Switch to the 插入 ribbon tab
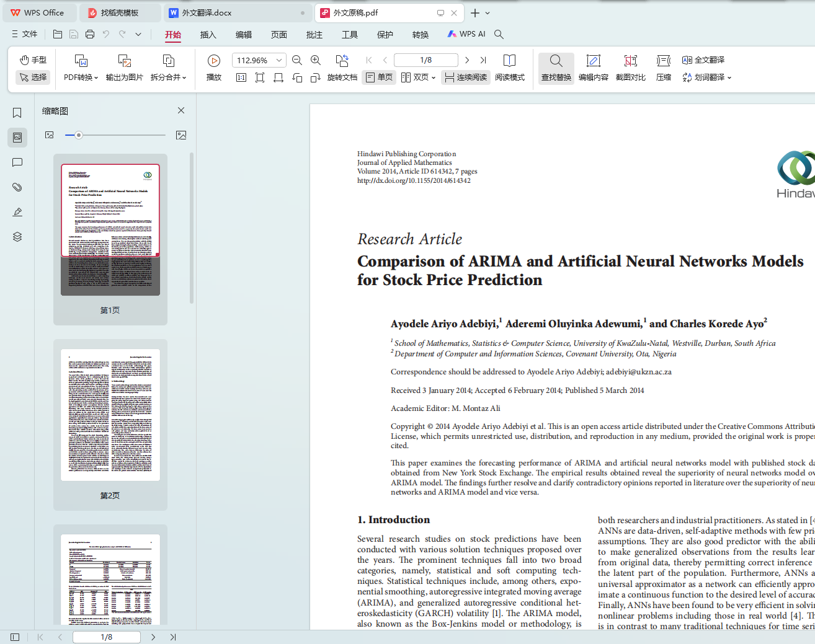The image size is (815, 644). pyautogui.click(x=208, y=35)
